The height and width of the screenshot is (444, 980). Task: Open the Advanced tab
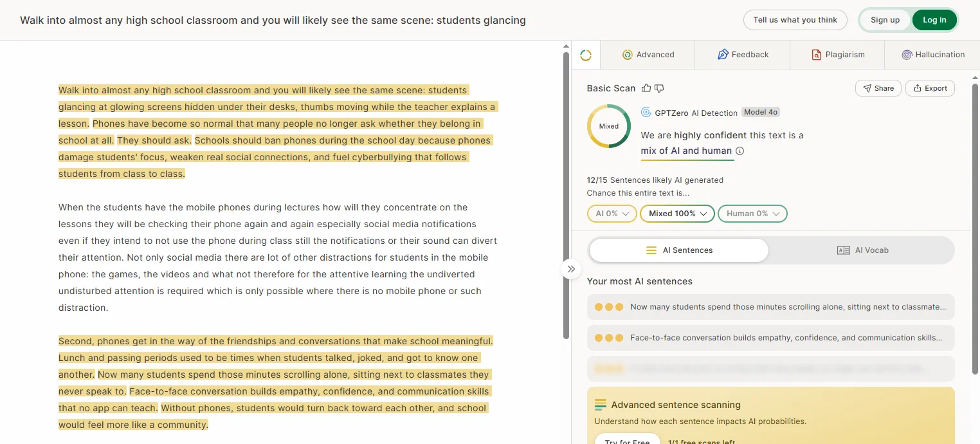point(648,55)
